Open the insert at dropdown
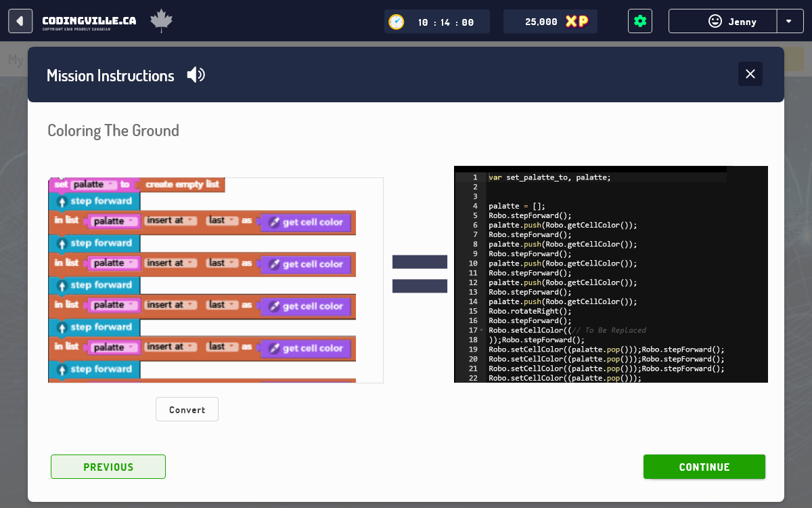Screen dimensions: 812x508 click(x=171, y=221)
